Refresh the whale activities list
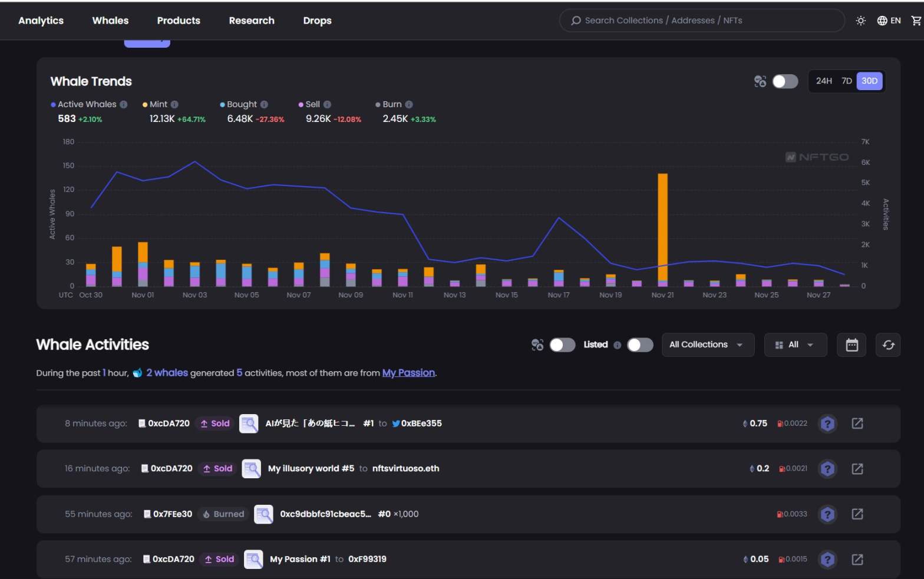This screenshot has width=924, height=579. pos(888,345)
